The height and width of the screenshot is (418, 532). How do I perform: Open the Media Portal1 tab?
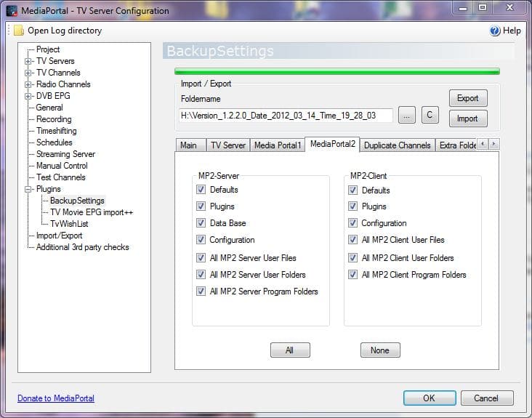coord(278,145)
